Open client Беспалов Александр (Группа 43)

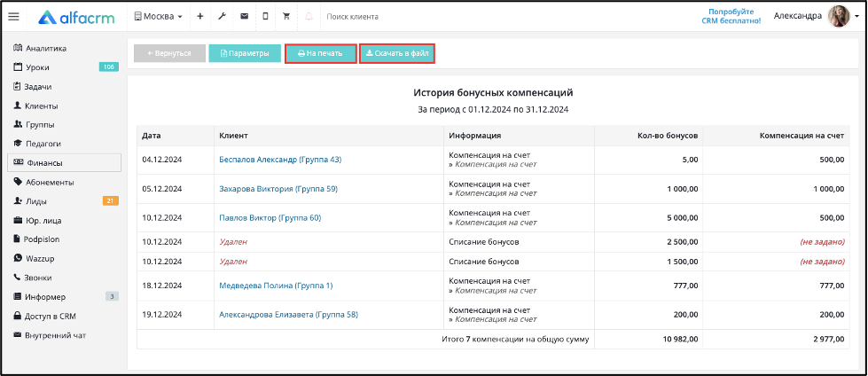(x=280, y=160)
